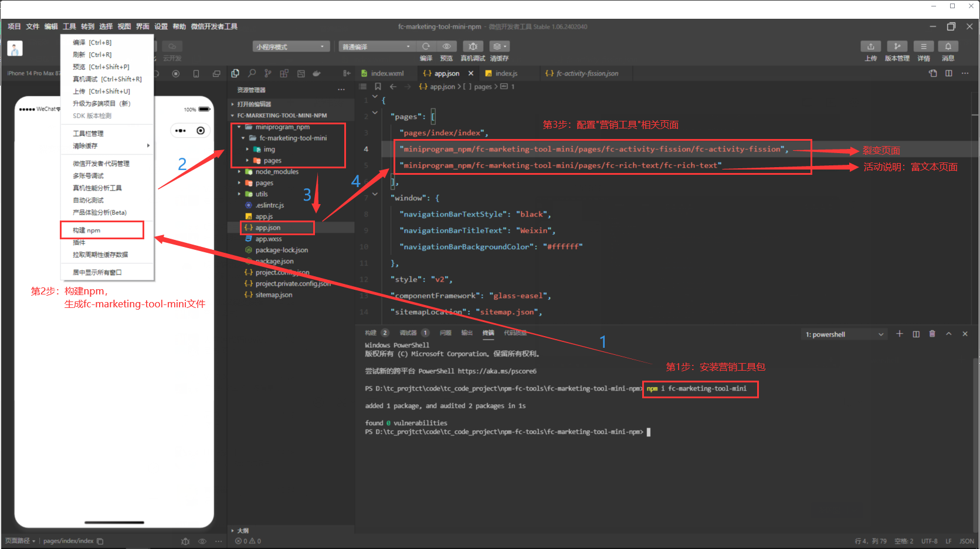This screenshot has height=549, width=980.
Task: Toggle terminal panel size with up chevron
Action: (x=948, y=334)
